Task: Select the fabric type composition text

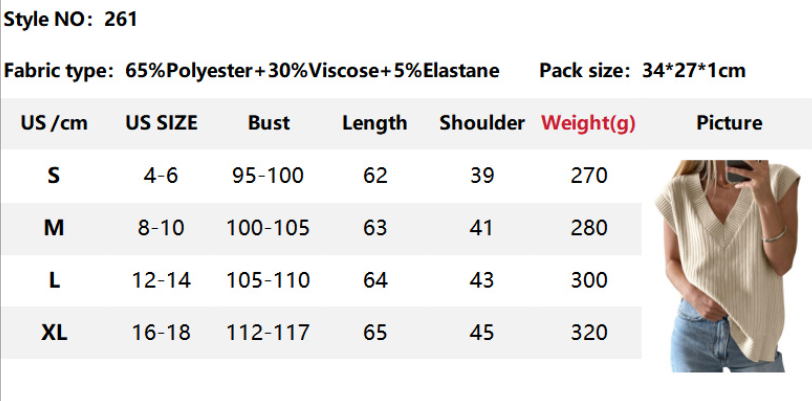Action: [252, 71]
